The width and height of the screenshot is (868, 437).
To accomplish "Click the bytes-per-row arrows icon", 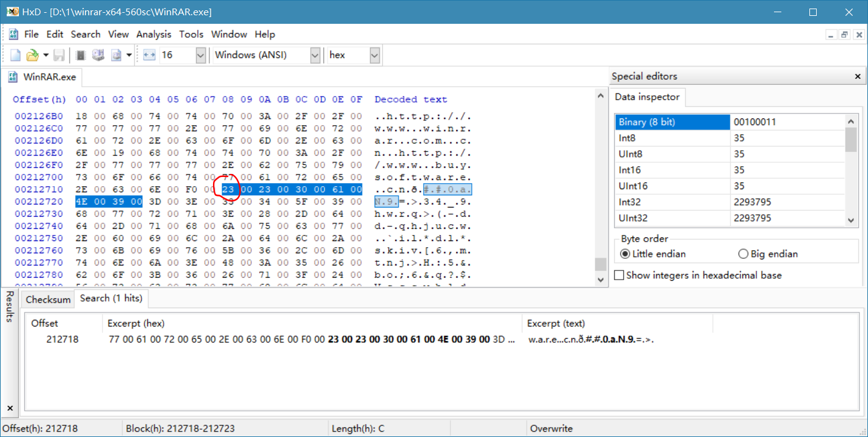I will point(150,55).
